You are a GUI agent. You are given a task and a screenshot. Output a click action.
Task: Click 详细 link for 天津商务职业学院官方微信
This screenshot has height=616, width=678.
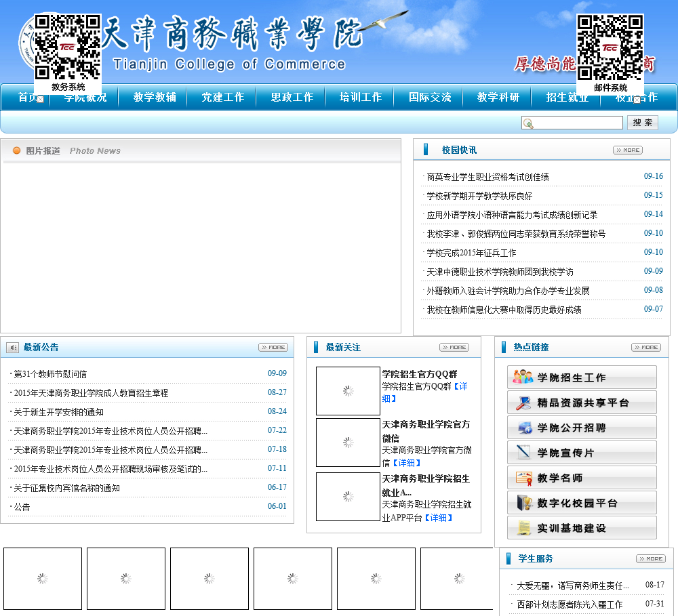click(406, 463)
